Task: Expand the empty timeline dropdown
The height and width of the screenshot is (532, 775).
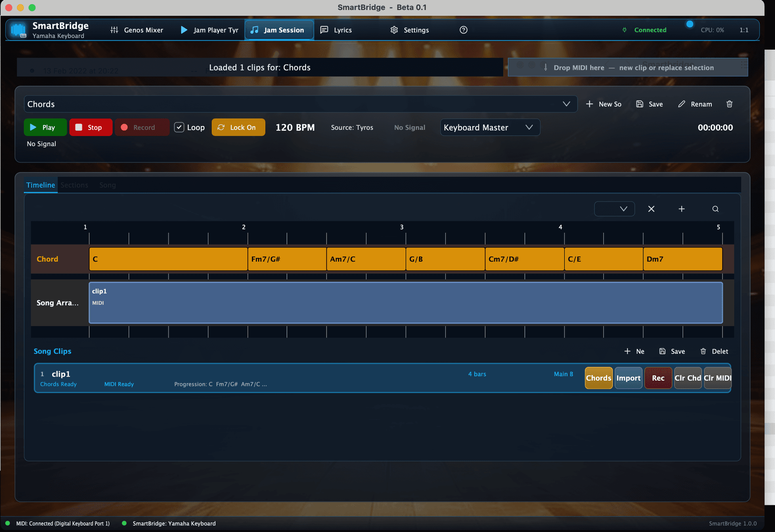Action: [x=614, y=209]
